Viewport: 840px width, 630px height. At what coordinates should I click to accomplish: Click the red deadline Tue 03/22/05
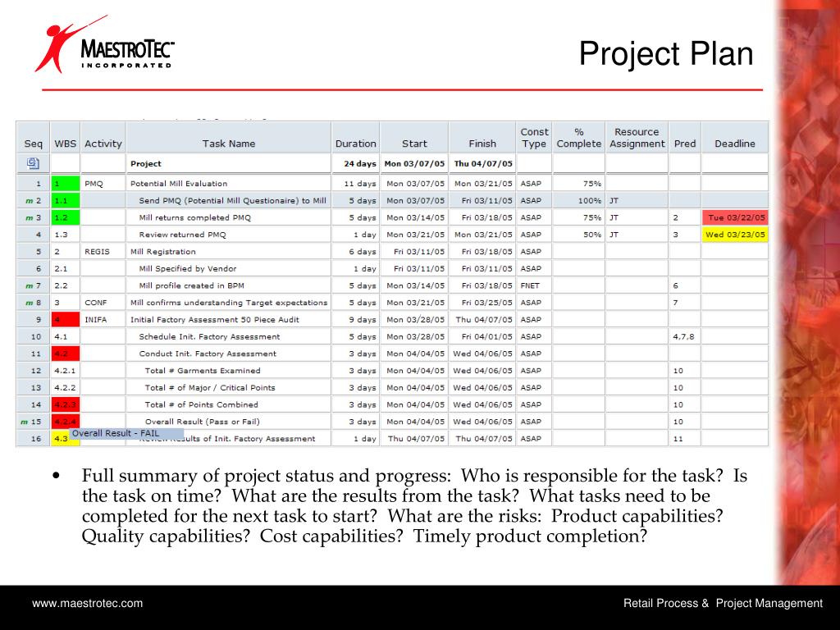[x=735, y=217]
